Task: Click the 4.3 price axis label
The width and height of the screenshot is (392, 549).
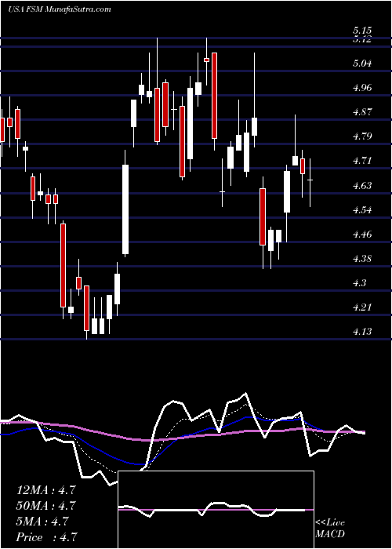Action: tap(360, 282)
